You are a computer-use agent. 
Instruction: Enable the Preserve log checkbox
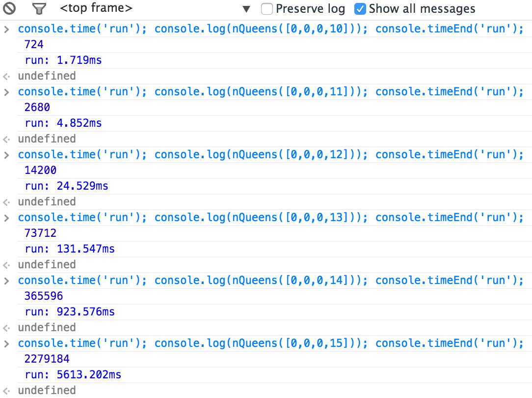(266, 9)
